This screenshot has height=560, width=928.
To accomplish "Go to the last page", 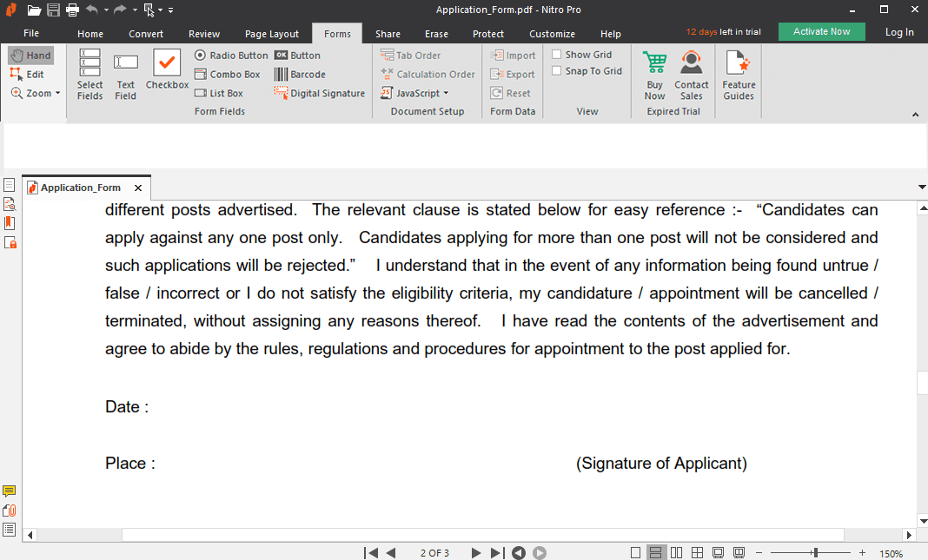I will (497, 553).
